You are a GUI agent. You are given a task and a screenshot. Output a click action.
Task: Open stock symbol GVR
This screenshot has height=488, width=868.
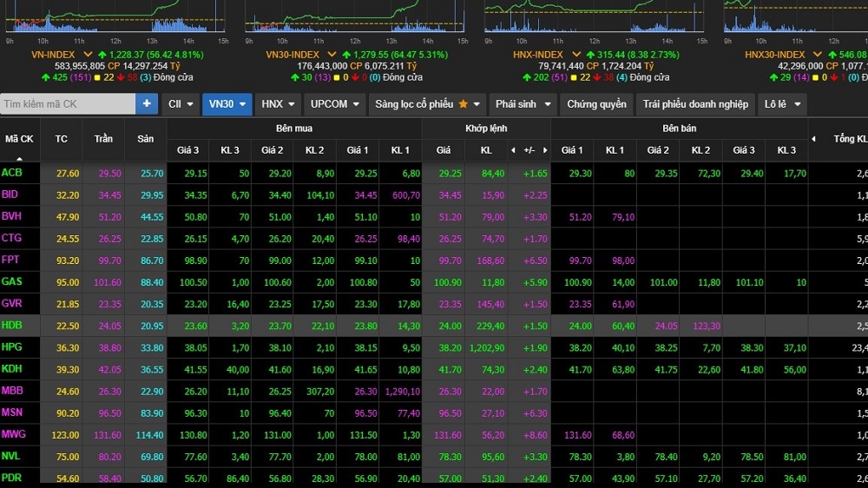click(11, 304)
